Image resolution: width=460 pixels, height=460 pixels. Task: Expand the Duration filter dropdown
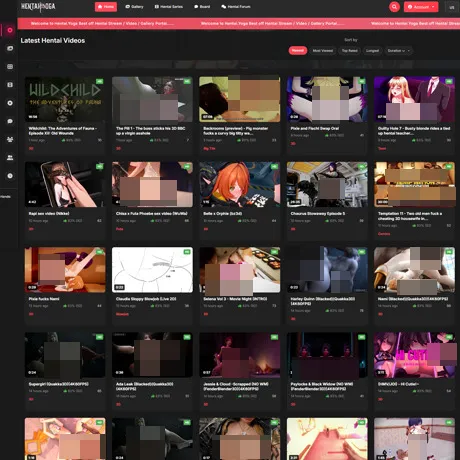point(398,51)
